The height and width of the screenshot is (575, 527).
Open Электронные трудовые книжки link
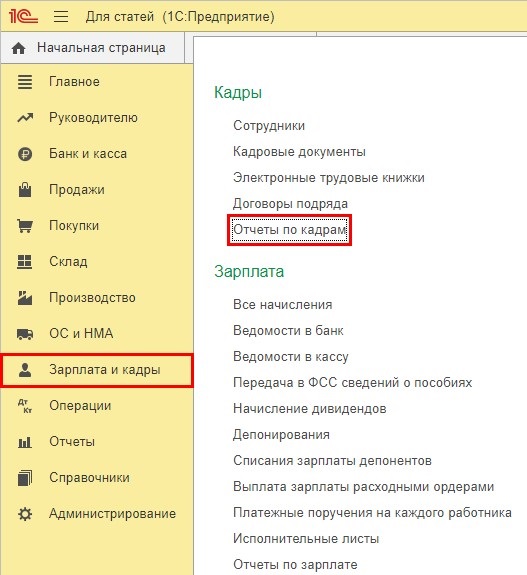329,178
